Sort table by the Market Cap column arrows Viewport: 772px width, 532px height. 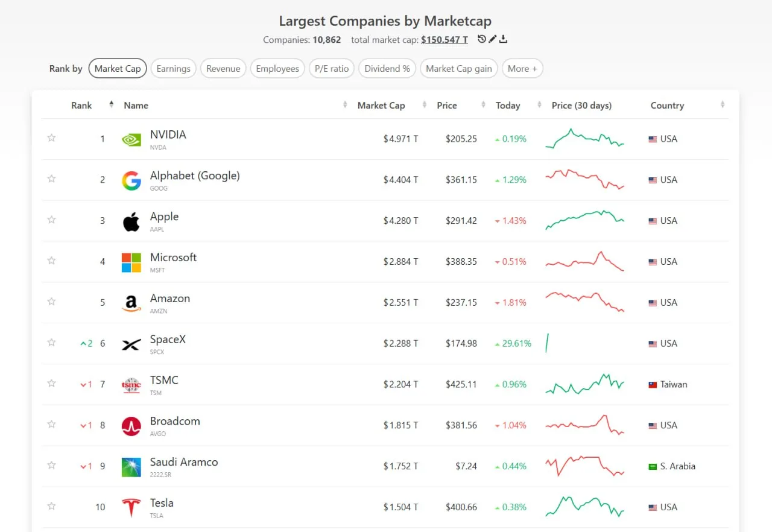(425, 105)
